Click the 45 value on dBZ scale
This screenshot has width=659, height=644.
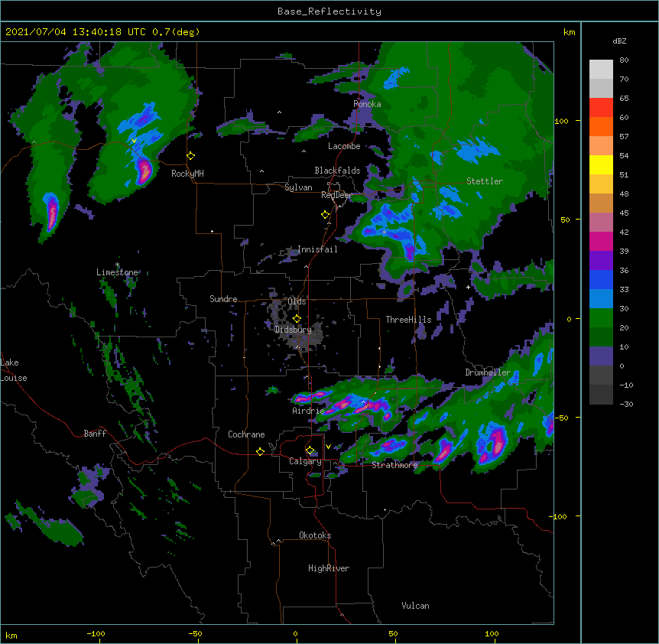624,213
